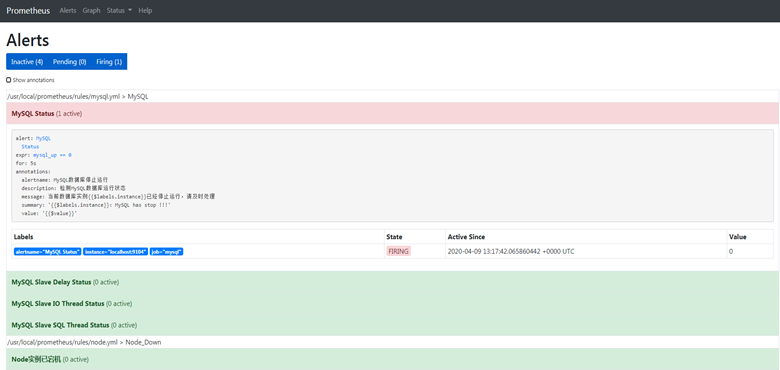Expand MySQL Slave IO Thread Status alert
780x370 pixels.
click(392, 303)
